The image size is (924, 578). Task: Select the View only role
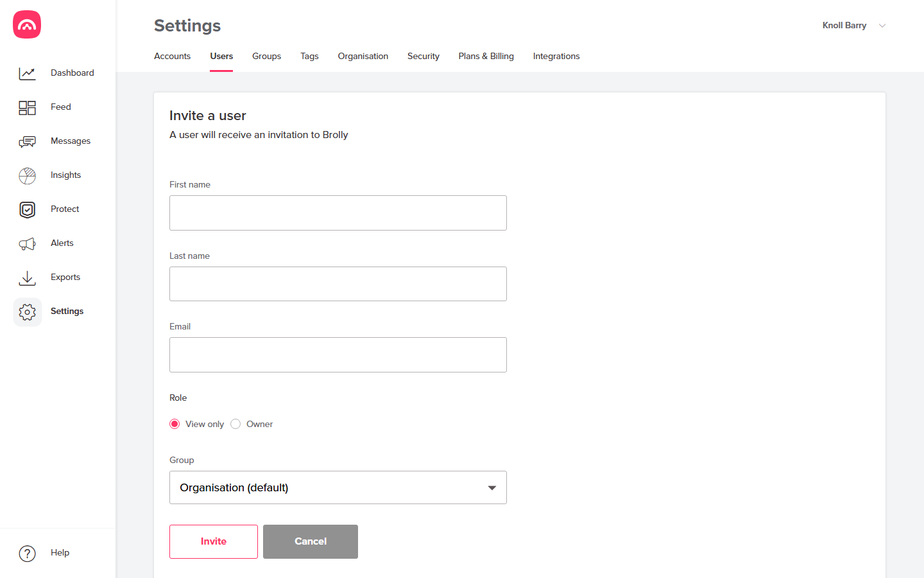175,424
